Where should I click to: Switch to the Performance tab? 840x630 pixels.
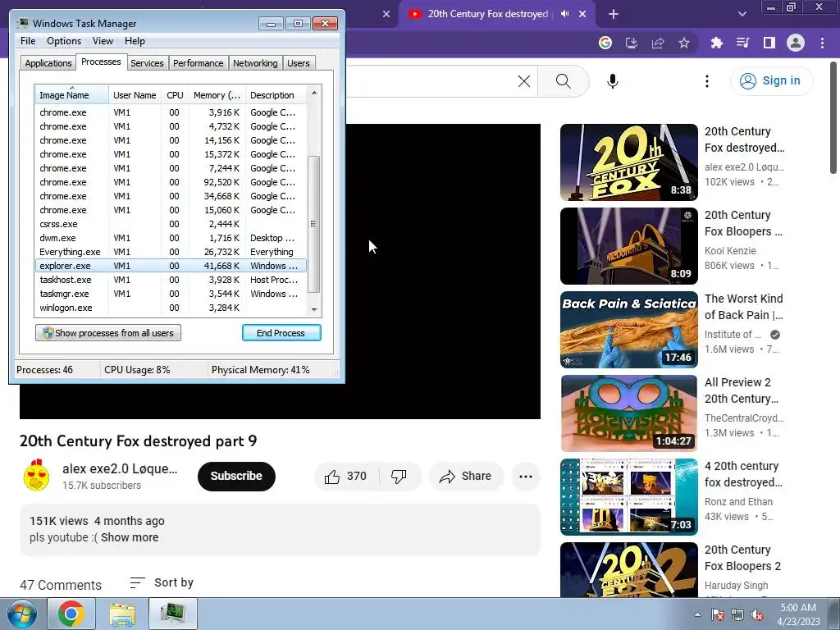point(198,63)
